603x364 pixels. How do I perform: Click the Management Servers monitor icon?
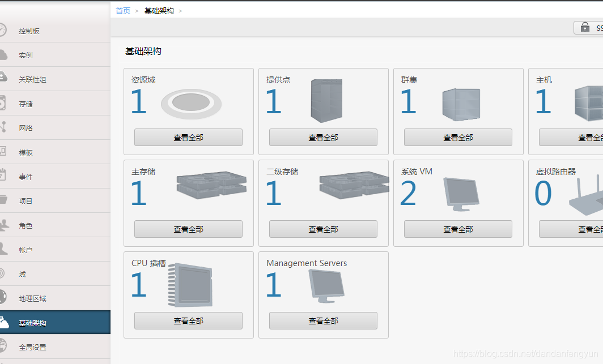point(326,286)
